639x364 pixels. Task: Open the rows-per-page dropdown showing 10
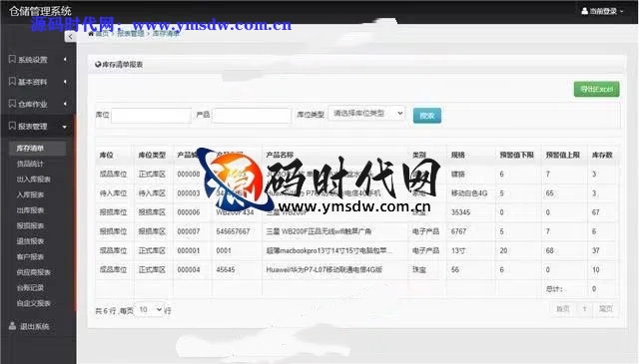tap(150, 310)
